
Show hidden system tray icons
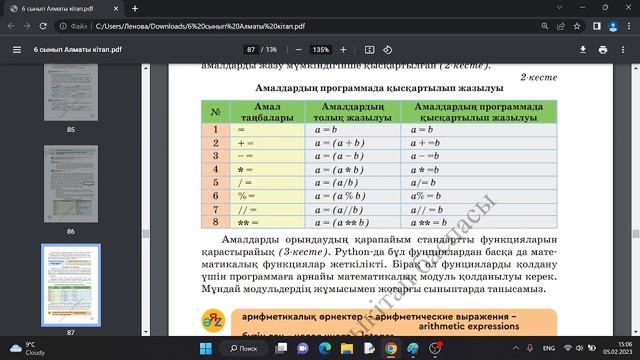[x=516, y=348]
